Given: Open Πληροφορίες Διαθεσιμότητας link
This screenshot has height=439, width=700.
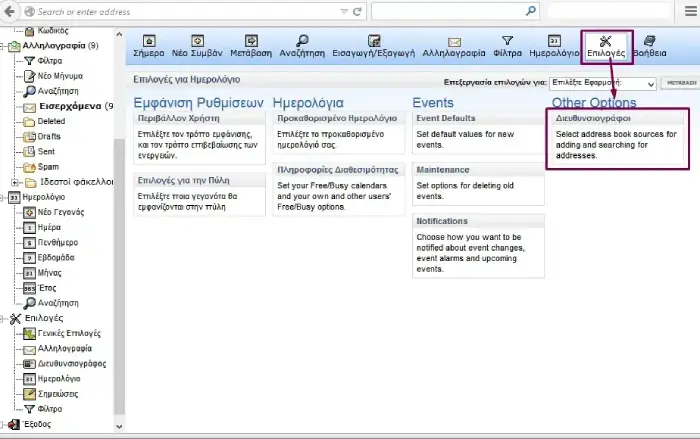Looking at the screenshot, I should (338, 170).
